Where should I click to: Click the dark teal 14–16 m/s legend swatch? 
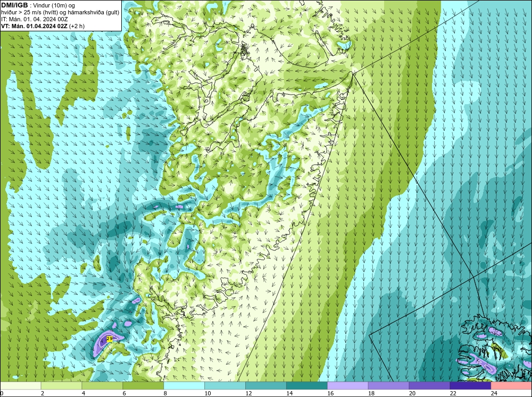pyautogui.click(x=307, y=386)
